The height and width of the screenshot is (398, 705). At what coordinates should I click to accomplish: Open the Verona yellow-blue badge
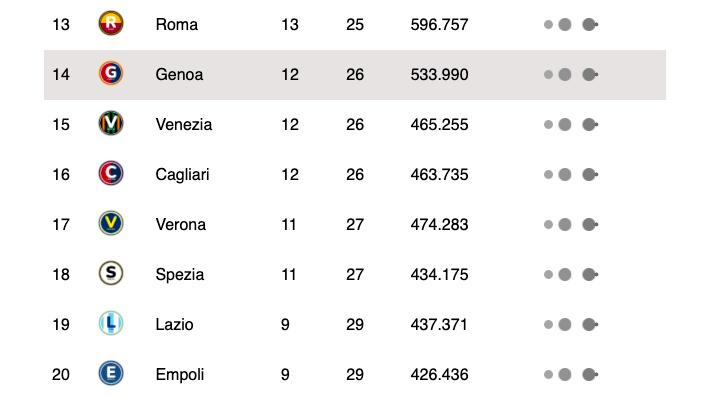tap(111, 223)
